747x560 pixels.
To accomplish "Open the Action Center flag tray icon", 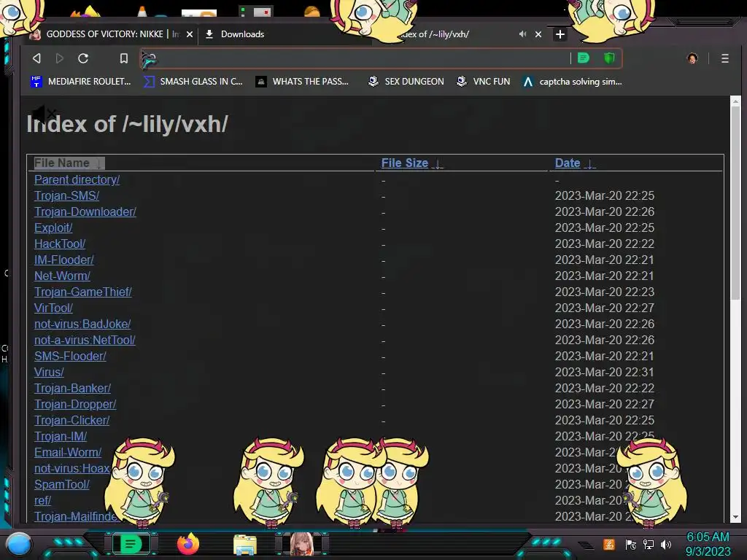I will point(631,544).
